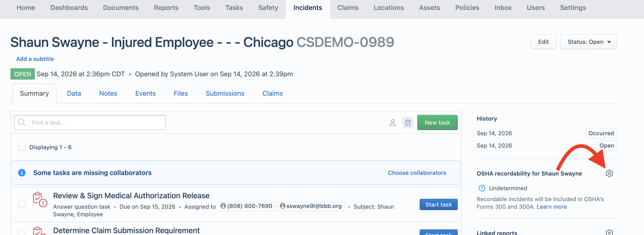Open the Status: Open dropdown

click(x=588, y=42)
